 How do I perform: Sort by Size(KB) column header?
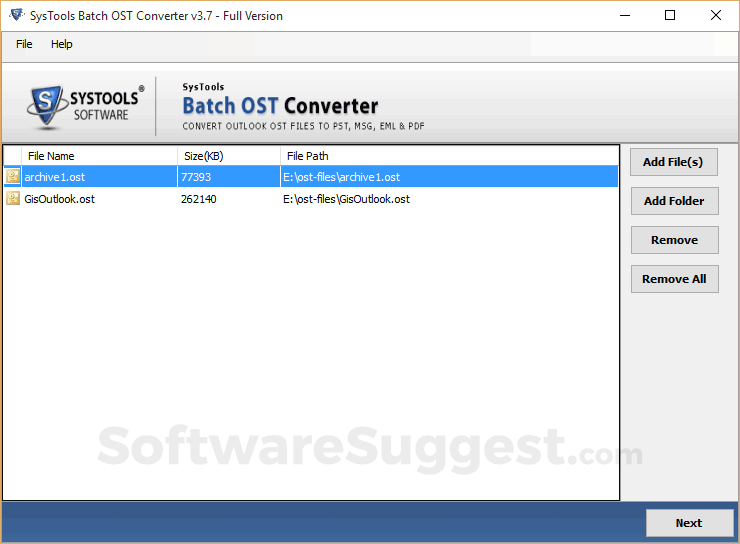tap(229, 156)
